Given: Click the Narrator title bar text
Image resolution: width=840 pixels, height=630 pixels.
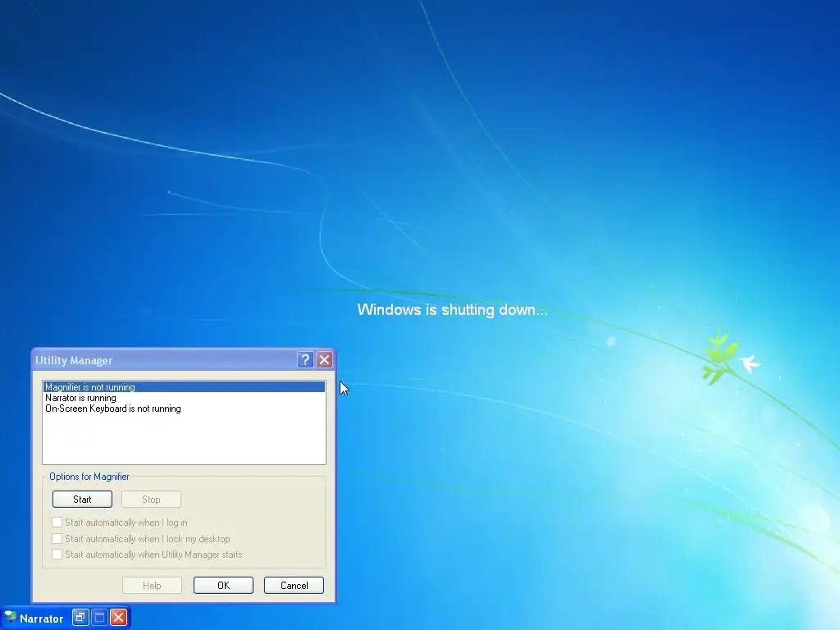Looking at the screenshot, I should [x=41, y=619].
